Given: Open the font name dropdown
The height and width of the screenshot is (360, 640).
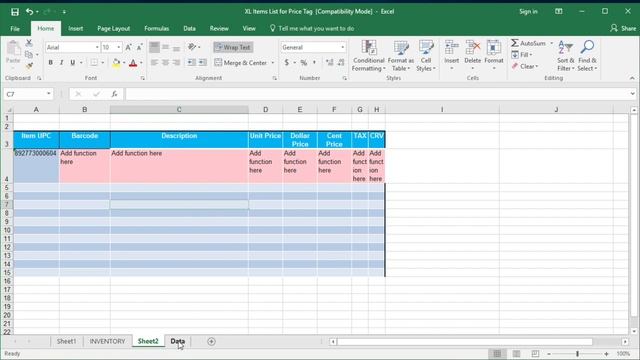Looking at the screenshot, I should click(97, 47).
